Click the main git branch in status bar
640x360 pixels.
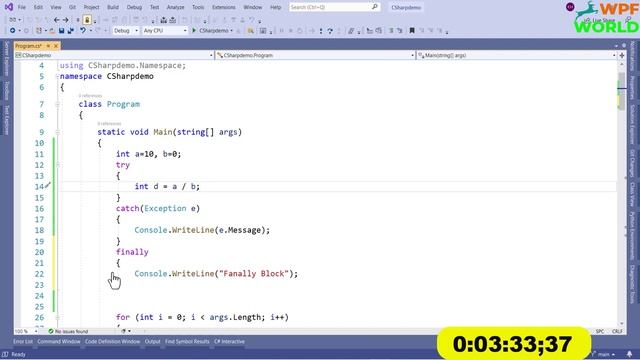[x=603, y=354]
